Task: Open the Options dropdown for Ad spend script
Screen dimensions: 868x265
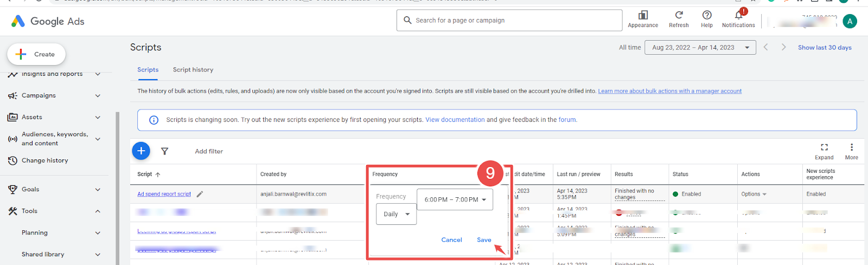Action: click(x=754, y=194)
